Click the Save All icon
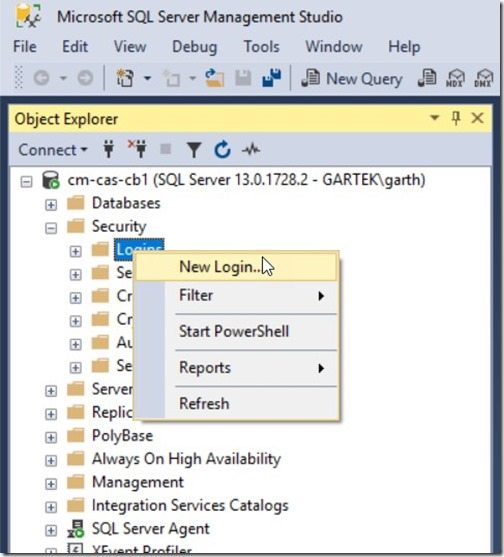 (272, 78)
